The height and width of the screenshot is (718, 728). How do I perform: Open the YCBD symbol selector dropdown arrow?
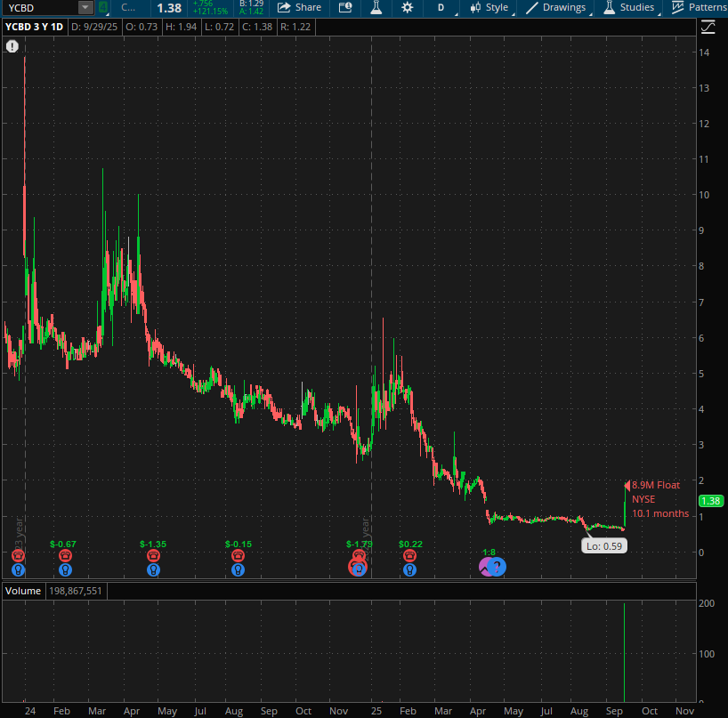pyautogui.click(x=85, y=7)
